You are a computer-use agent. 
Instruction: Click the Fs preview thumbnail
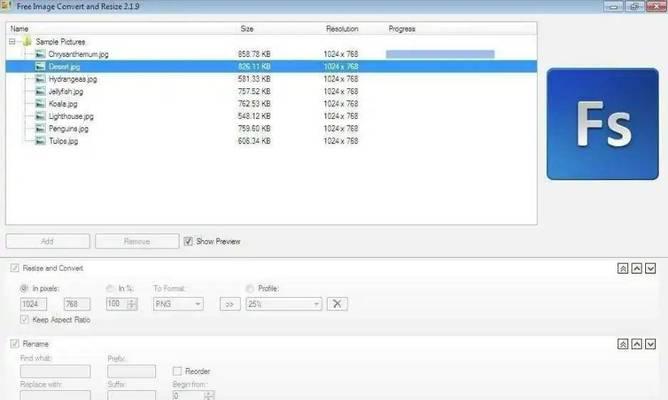point(602,124)
